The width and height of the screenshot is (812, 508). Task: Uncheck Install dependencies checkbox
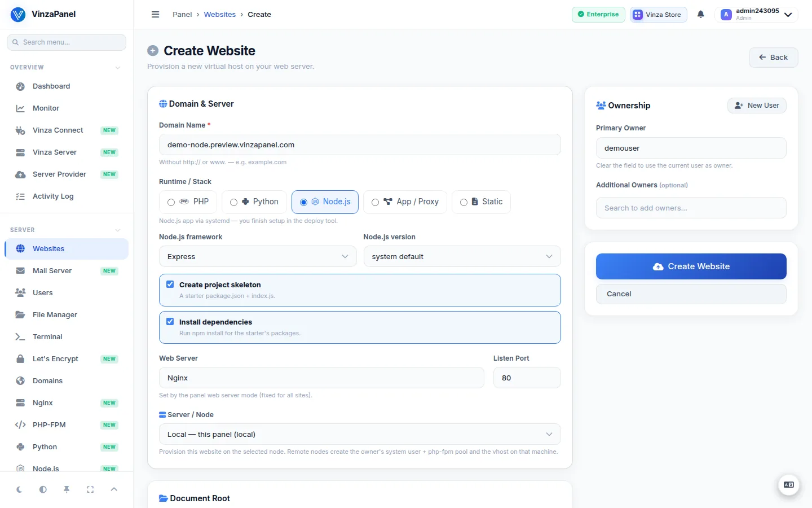170,322
